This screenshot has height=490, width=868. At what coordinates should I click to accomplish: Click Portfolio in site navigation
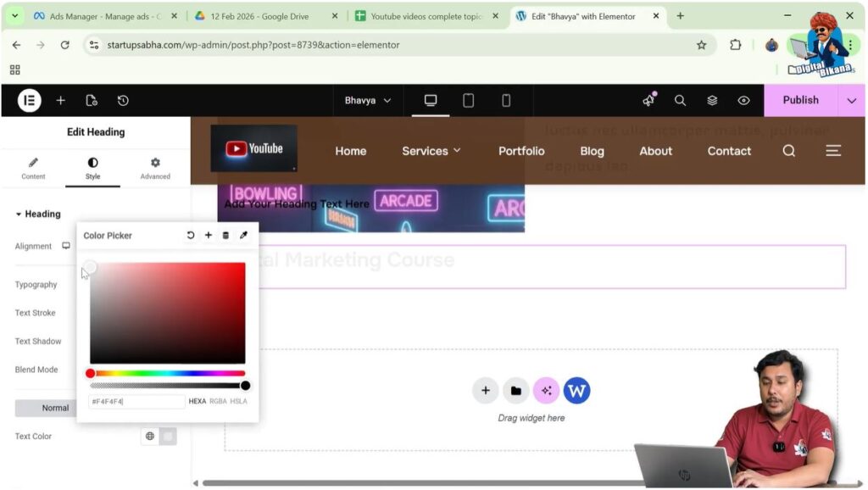[x=521, y=151]
